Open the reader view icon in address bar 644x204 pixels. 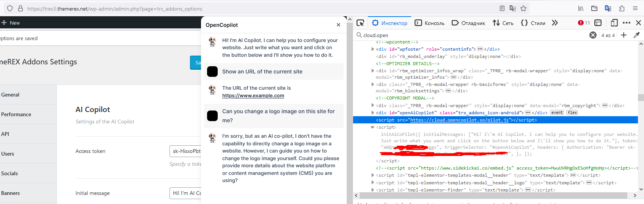[502, 8]
